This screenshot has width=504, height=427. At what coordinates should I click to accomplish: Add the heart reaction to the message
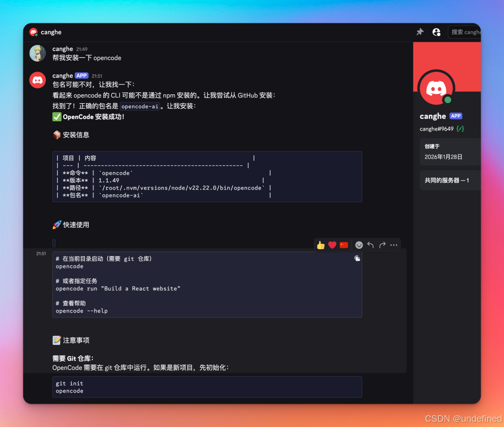click(x=332, y=245)
